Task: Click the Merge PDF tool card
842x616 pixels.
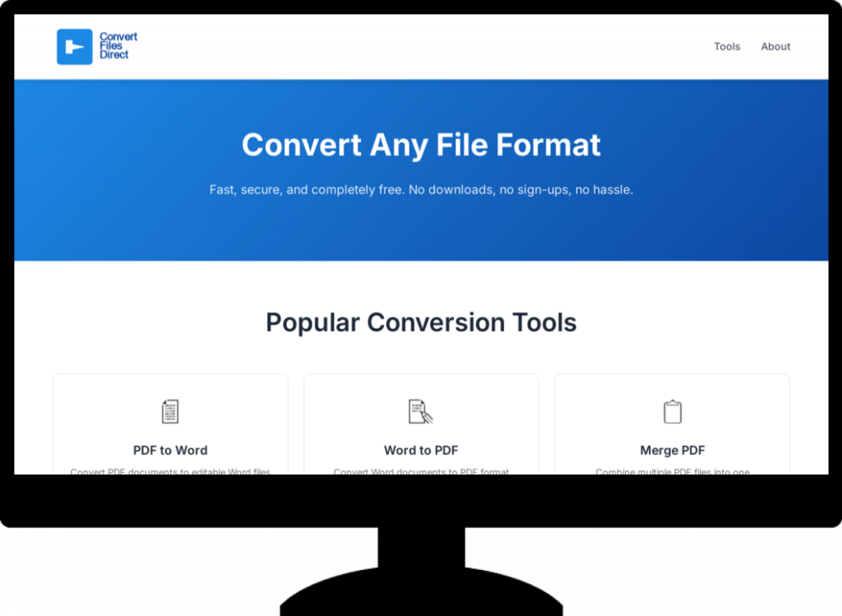Action: 673,424
